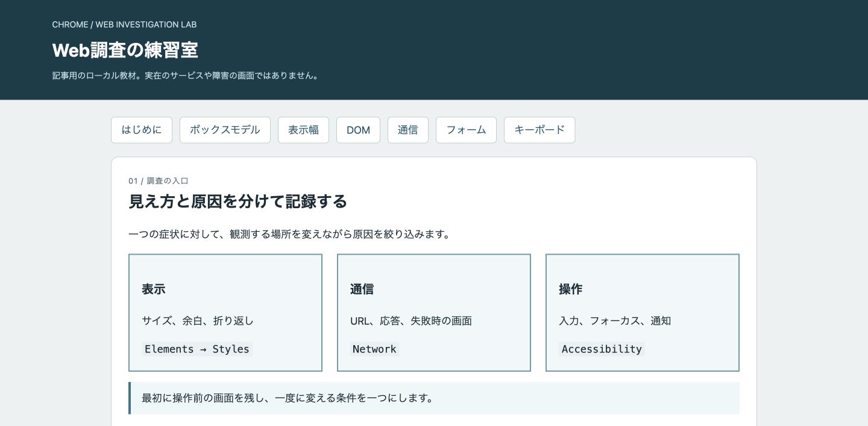Click the Elements → Styles code label

click(x=197, y=349)
